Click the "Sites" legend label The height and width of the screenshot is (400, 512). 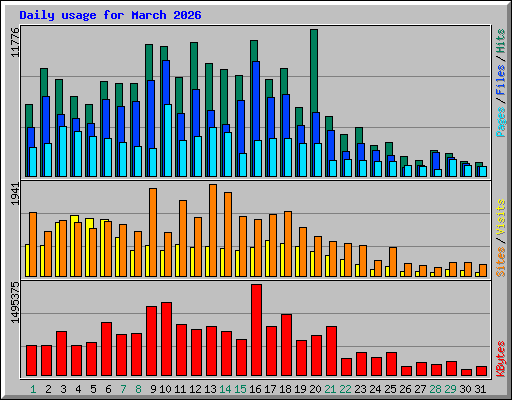(x=500, y=262)
